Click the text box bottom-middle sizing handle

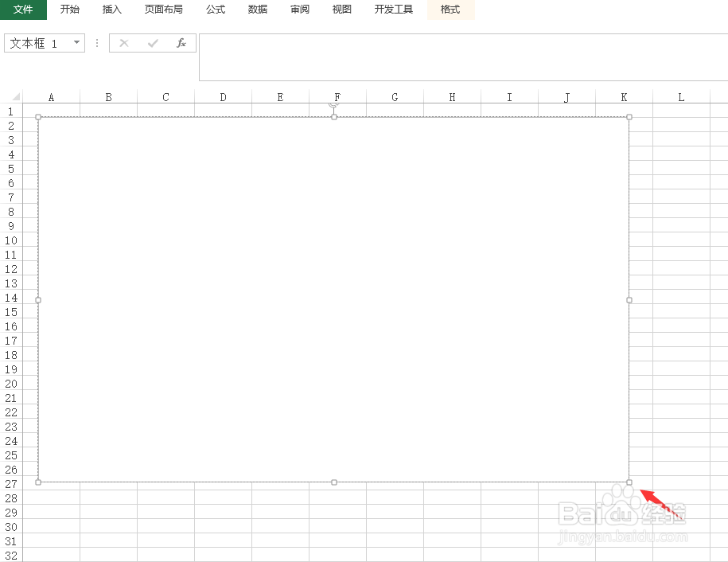pos(334,482)
